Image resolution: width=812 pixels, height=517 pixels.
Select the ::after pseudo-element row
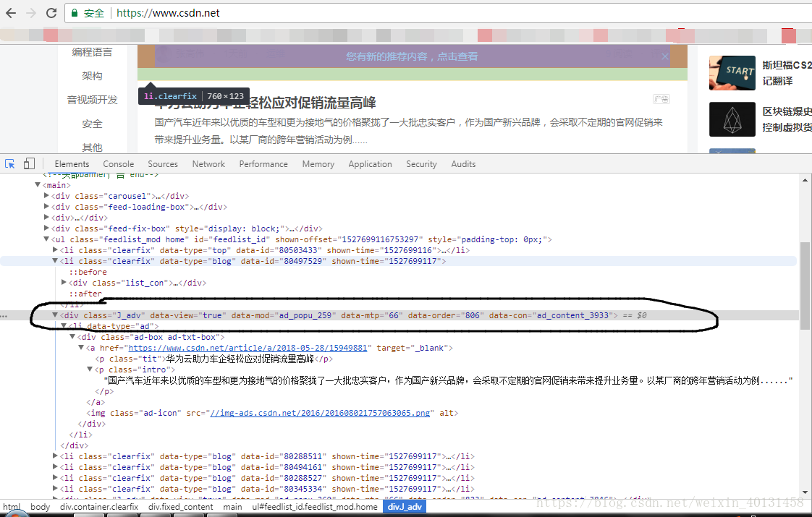click(85, 294)
